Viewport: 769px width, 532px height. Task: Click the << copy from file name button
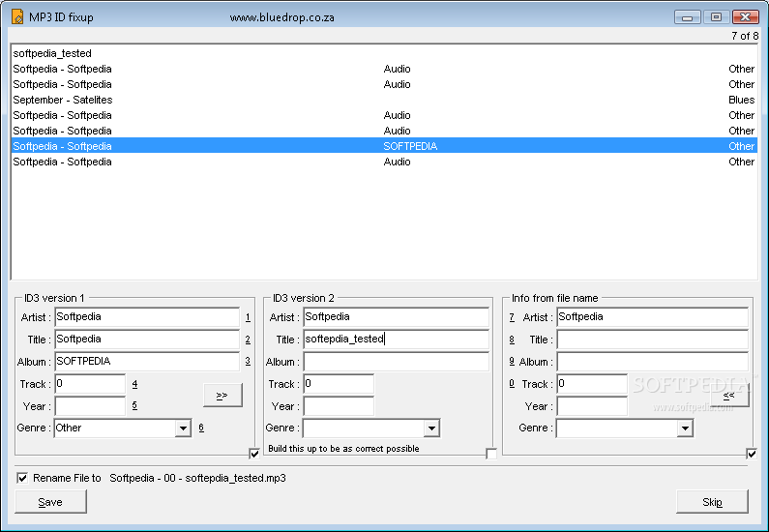[x=729, y=396]
